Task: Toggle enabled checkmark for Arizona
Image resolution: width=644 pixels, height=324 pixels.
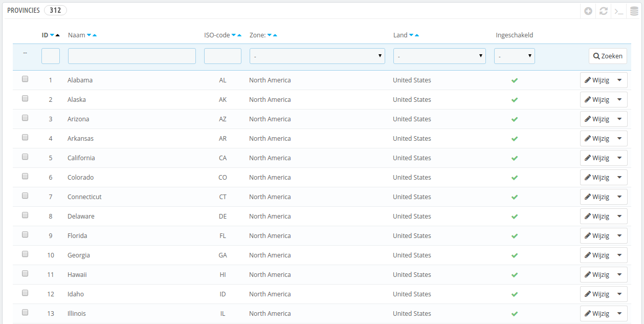Action: point(515,119)
